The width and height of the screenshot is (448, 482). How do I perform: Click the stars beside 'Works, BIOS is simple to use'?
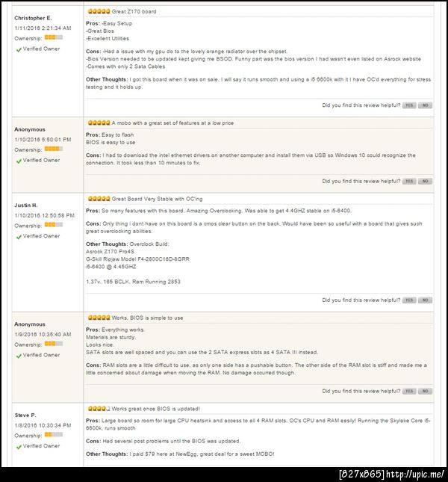98,318
